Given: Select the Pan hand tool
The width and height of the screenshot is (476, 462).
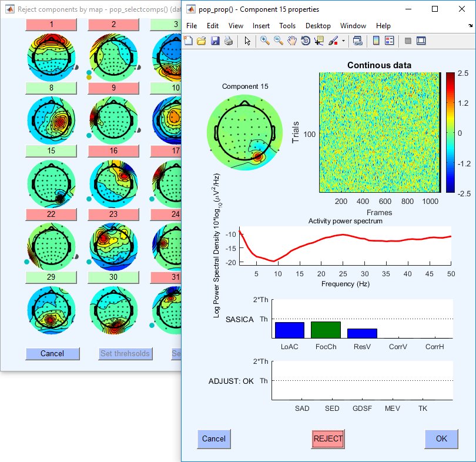Looking at the screenshot, I should tap(292, 41).
